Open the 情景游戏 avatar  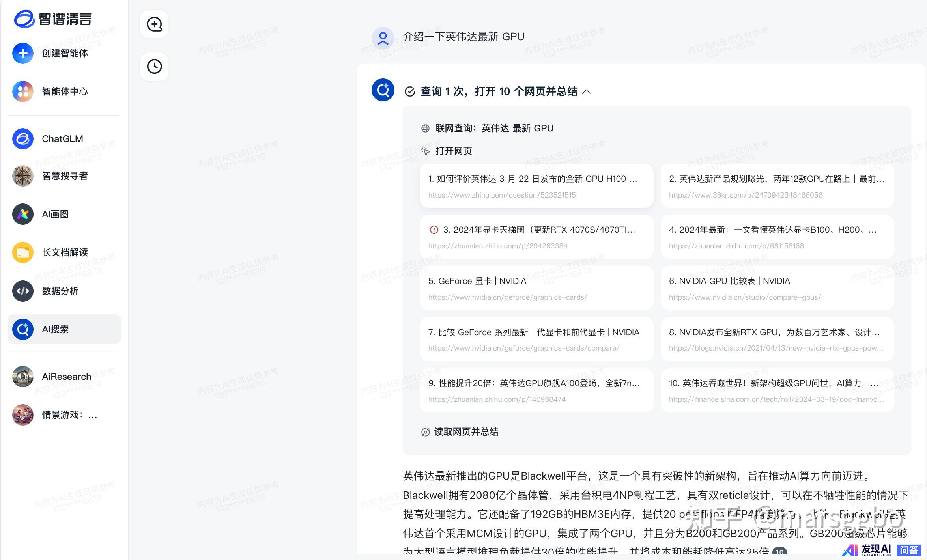tap(23, 415)
